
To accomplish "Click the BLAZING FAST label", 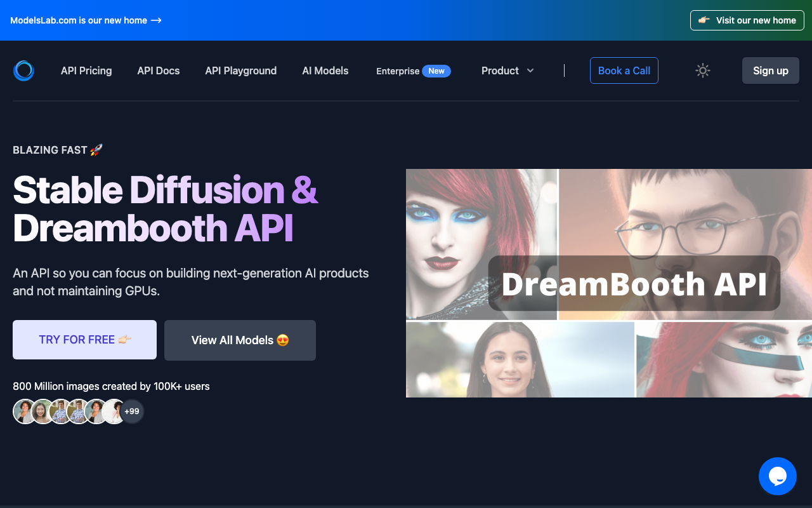I will point(58,150).
